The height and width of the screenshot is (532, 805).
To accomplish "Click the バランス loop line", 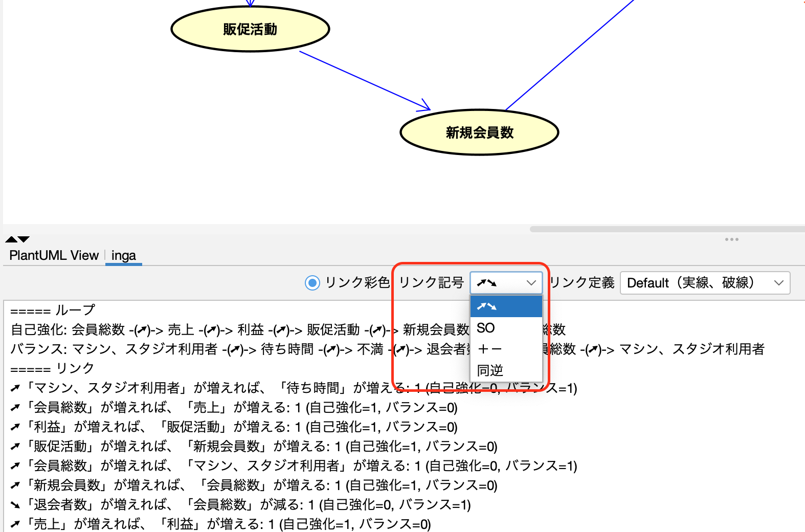I will click(387, 349).
